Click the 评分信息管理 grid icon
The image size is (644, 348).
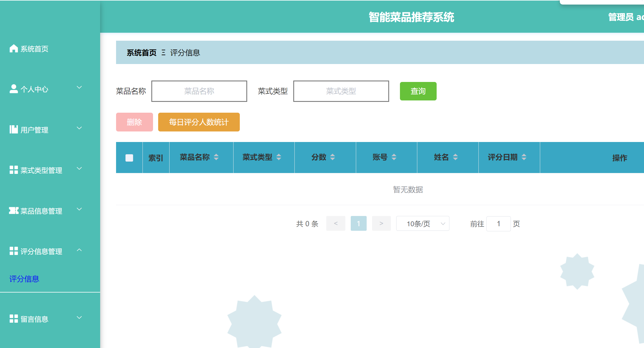(x=13, y=251)
